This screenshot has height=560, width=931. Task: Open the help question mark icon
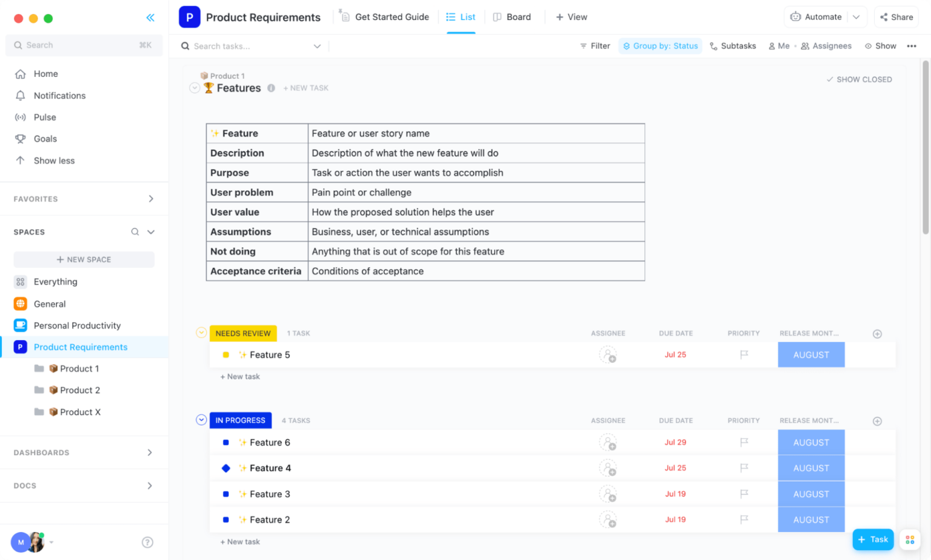point(147,542)
